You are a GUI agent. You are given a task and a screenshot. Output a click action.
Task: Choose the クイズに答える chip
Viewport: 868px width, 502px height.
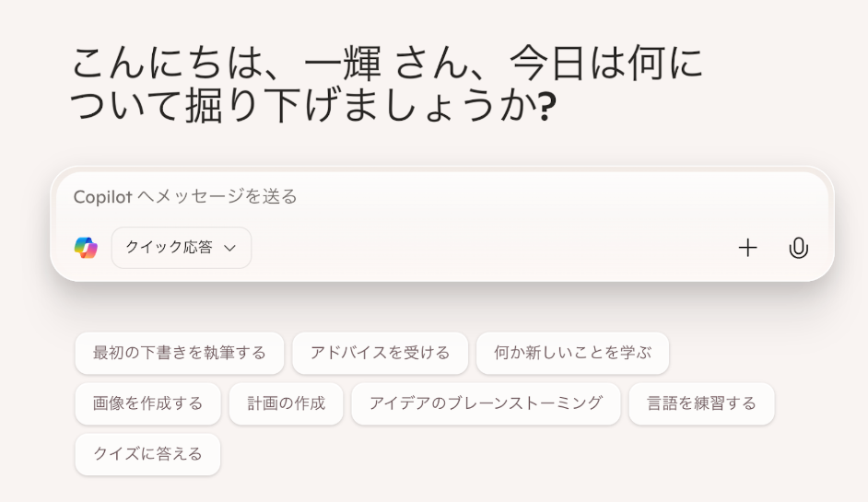pyautogui.click(x=147, y=454)
